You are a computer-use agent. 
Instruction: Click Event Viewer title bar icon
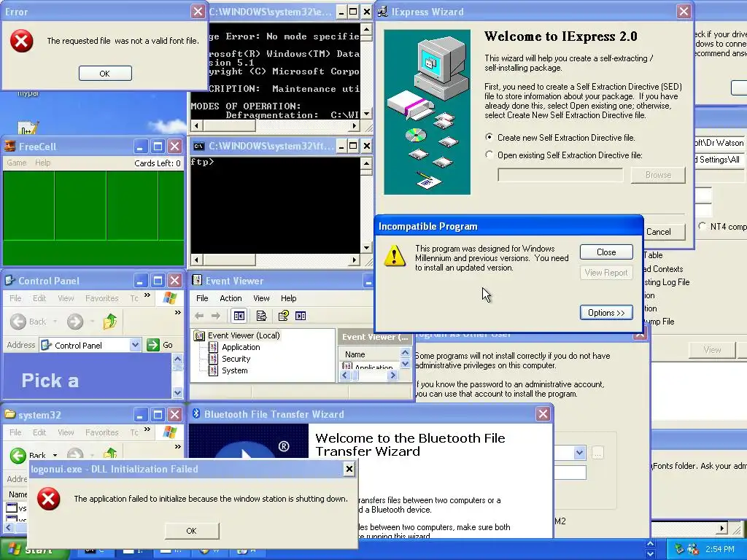196,281
